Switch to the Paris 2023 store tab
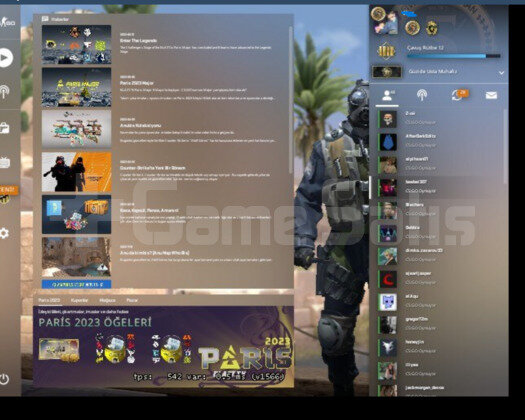The image size is (525, 420). pos(49,300)
